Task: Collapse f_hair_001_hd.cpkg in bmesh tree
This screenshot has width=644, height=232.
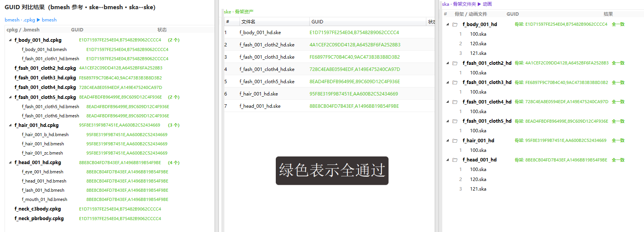Action: tap(10, 125)
